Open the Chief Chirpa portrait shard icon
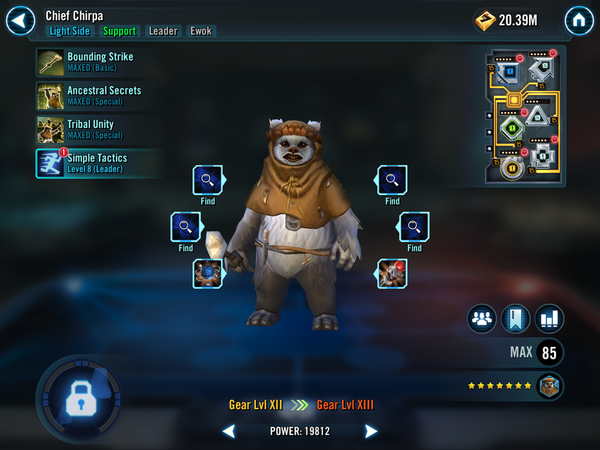Image resolution: width=600 pixels, height=450 pixels. click(x=549, y=386)
